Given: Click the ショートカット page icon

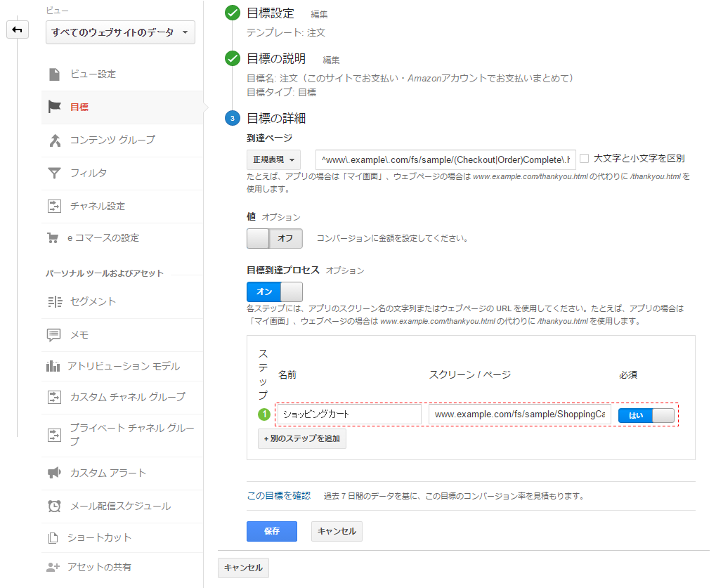Looking at the screenshot, I should pos(53,538).
